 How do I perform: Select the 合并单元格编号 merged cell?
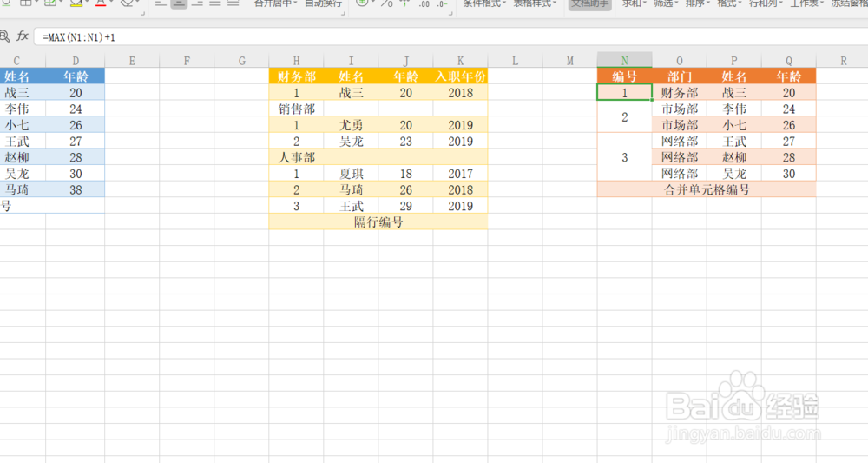point(707,190)
